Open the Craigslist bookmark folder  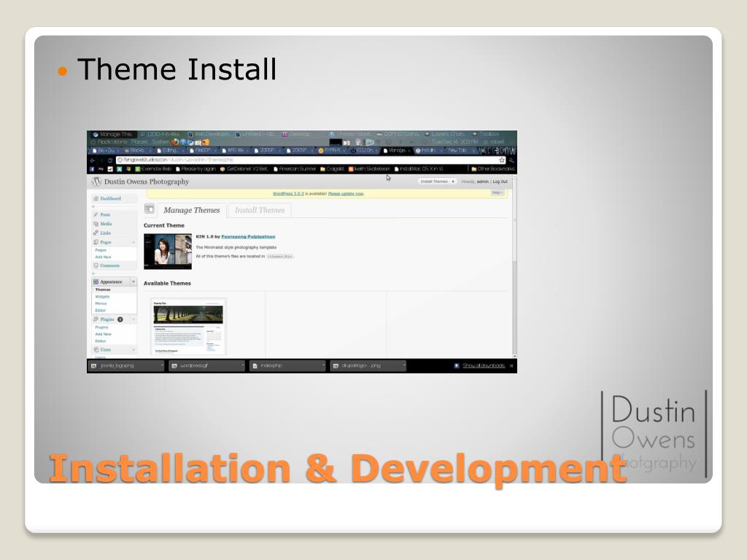click(x=332, y=169)
